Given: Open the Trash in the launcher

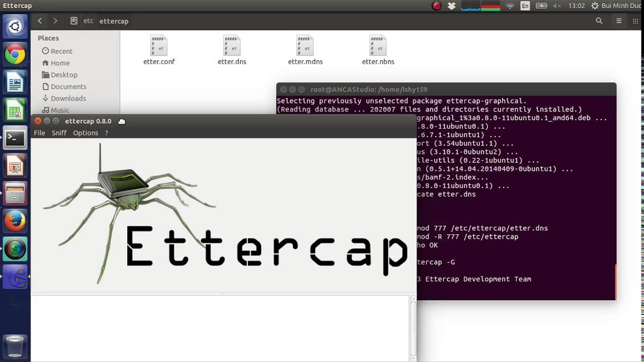Looking at the screenshot, I should (x=15, y=346).
